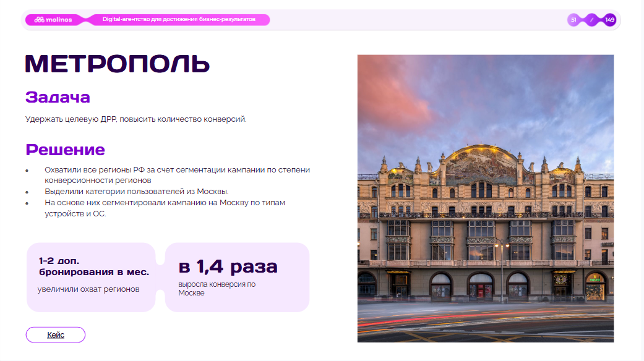Click the 'в 1,4 раза' figure

click(x=228, y=266)
